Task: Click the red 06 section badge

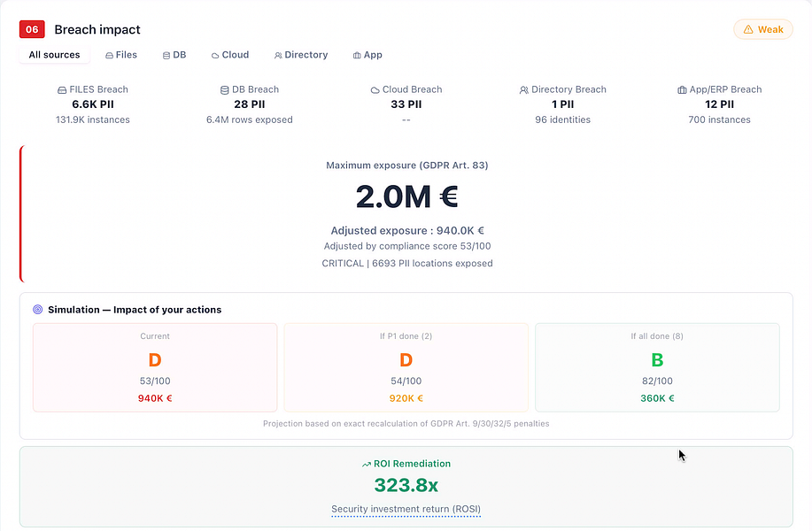Action: [x=32, y=29]
